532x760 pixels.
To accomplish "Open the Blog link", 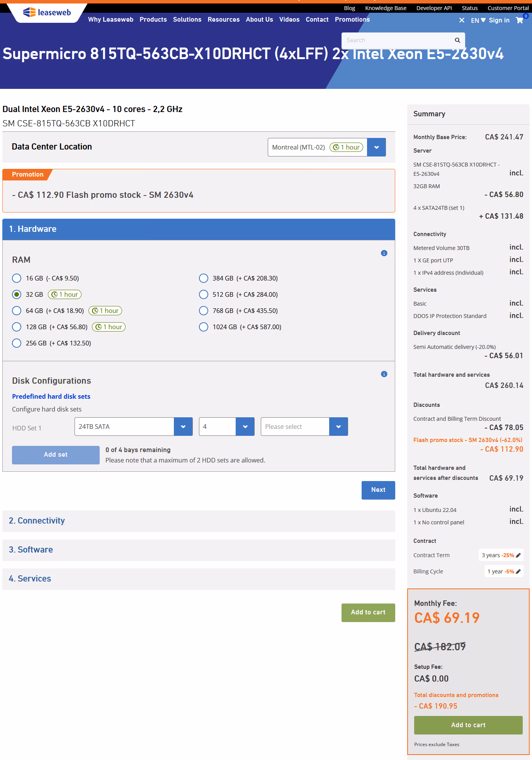I will click(350, 8).
